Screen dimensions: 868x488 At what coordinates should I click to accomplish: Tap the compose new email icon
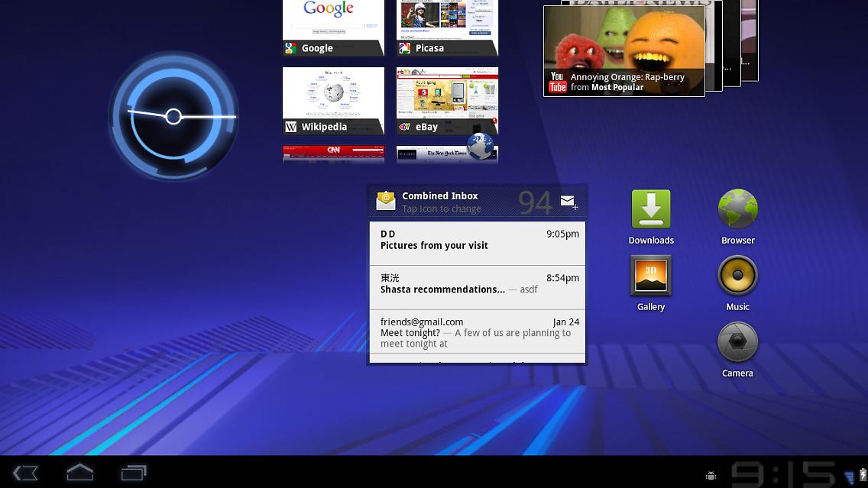569,202
